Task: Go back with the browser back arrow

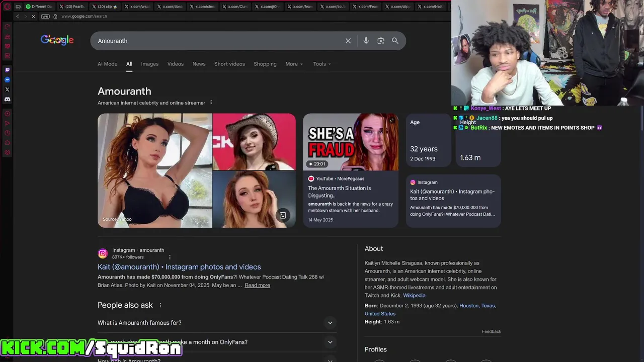Action: coord(18,16)
